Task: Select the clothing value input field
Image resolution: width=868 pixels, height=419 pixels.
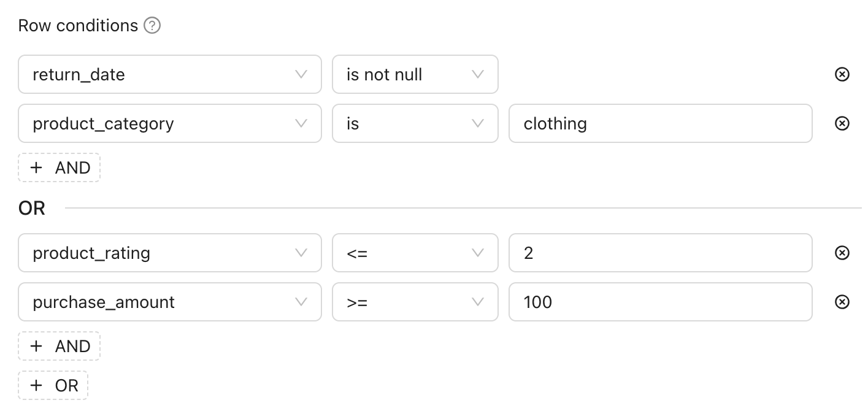Action: 660,123
